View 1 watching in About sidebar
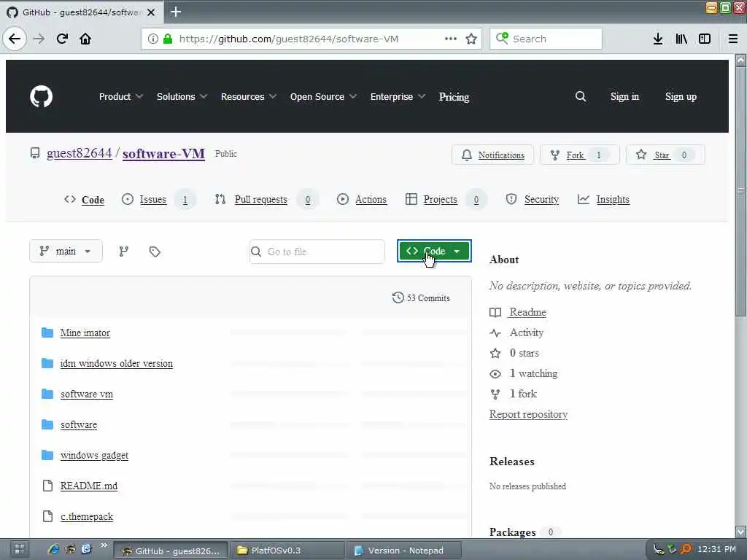The image size is (747, 560). tap(533, 374)
